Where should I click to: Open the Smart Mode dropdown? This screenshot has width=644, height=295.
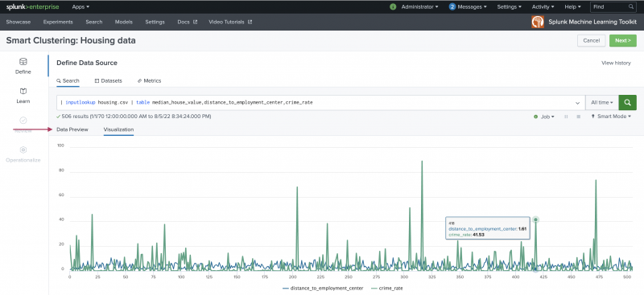(611, 117)
